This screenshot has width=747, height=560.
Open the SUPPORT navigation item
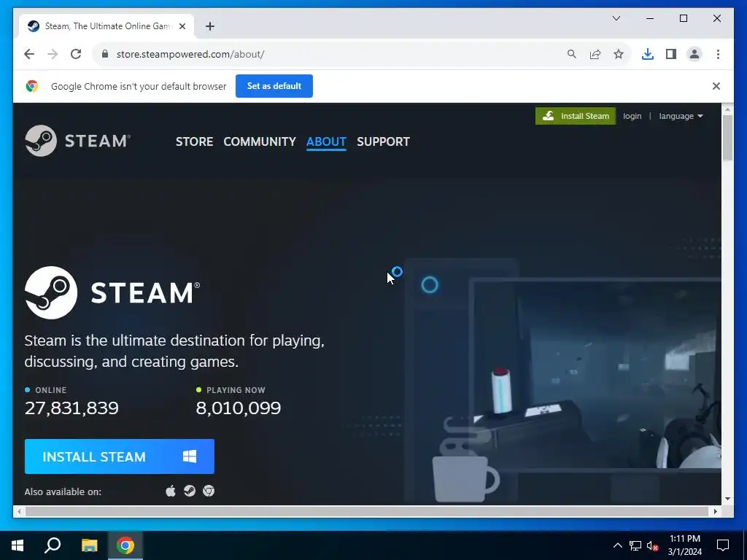383,141
